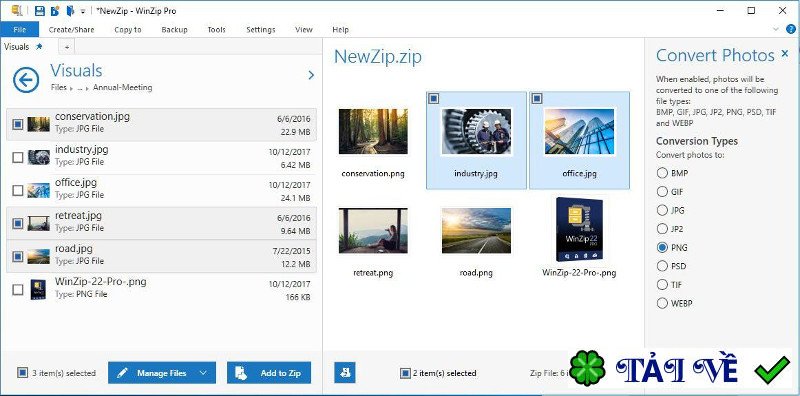The width and height of the screenshot is (800, 396).
Task: Click the WinZip application icon in title bar
Action: pos(17,10)
